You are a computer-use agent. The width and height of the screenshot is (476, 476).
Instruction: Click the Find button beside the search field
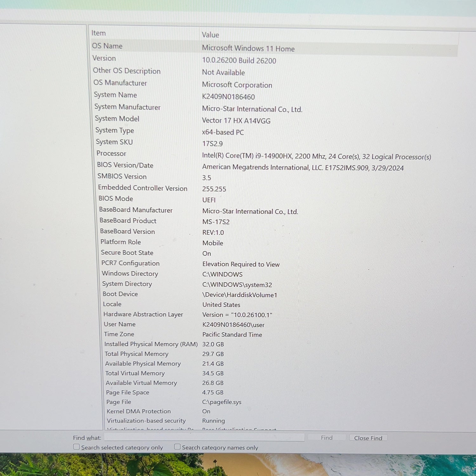click(327, 438)
